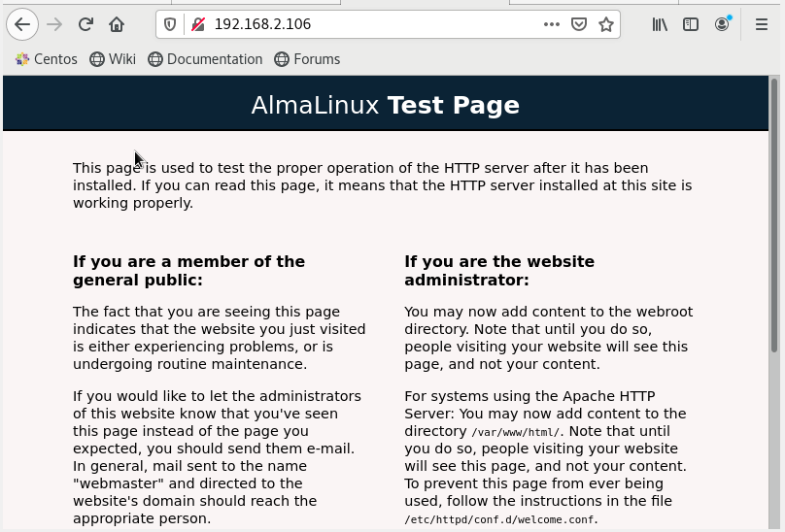785x532 pixels.
Task: Open the Firefox hamburger menu
Action: point(762,24)
